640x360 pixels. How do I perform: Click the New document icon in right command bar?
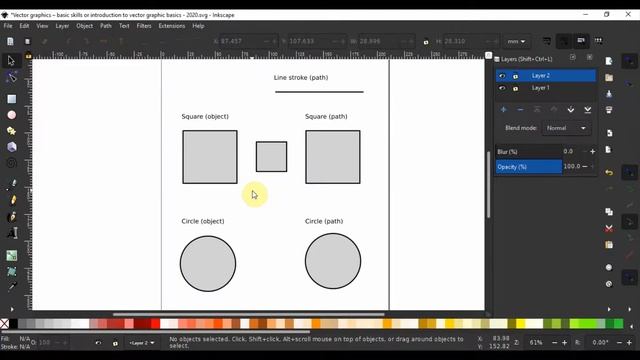pyautogui.click(x=609, y=61)
